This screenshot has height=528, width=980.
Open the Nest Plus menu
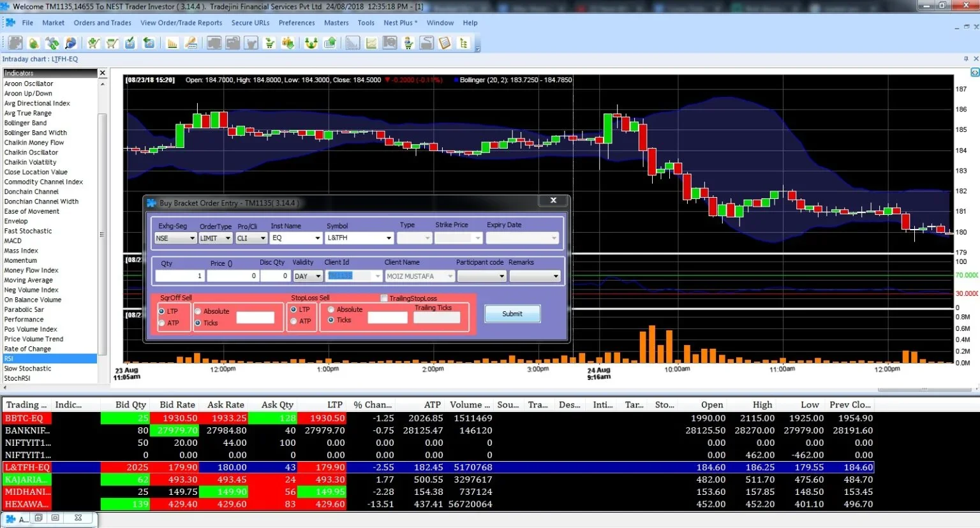pyautogui.click(x=401, y=23)
